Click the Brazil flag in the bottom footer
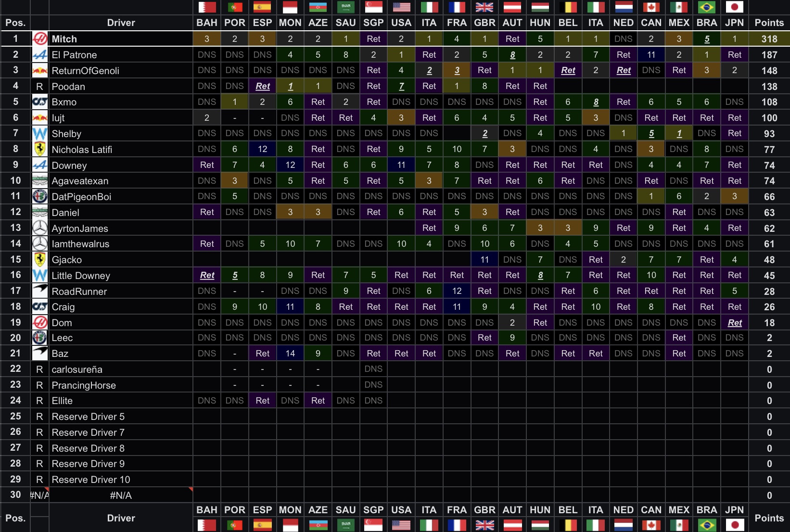790x532 pixels. [x=707, y=525]
